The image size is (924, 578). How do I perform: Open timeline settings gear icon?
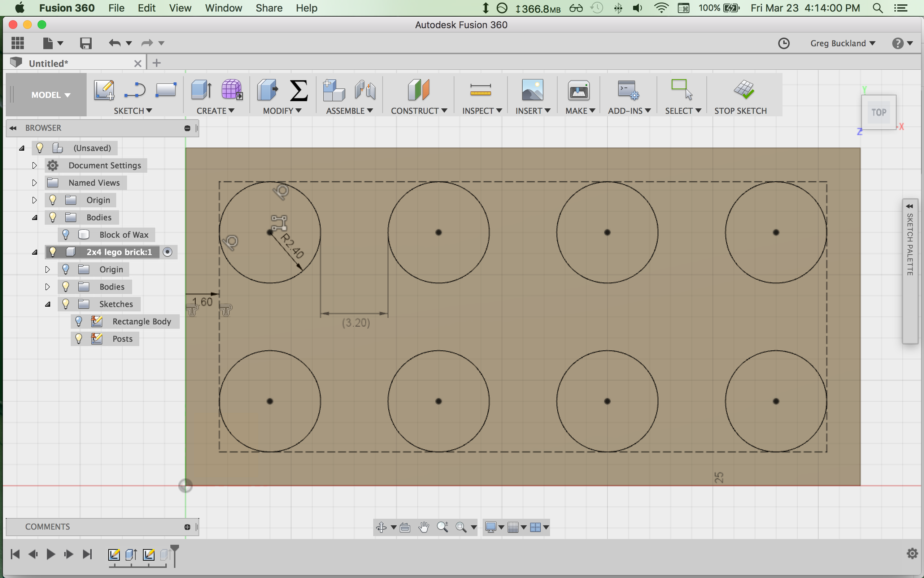point(912,553)
